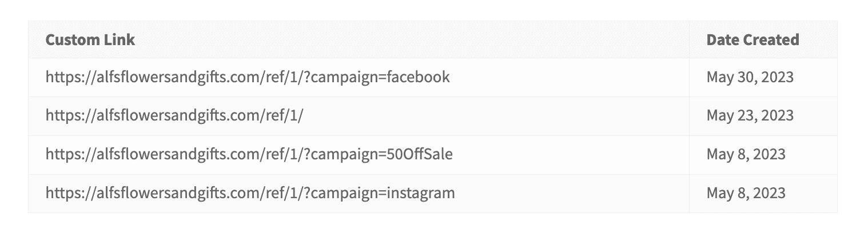Click the year 2023 in first row

point(778,77)
